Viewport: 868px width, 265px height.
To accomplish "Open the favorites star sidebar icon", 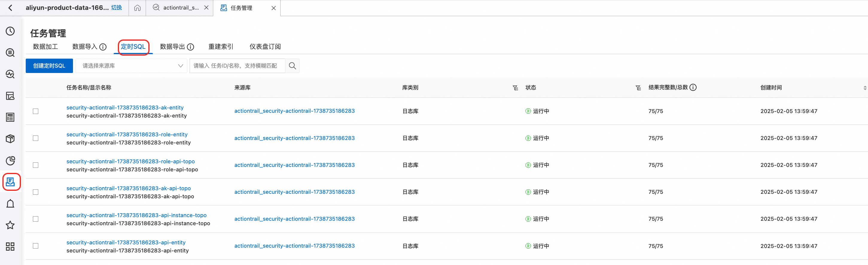I will 10,225.
